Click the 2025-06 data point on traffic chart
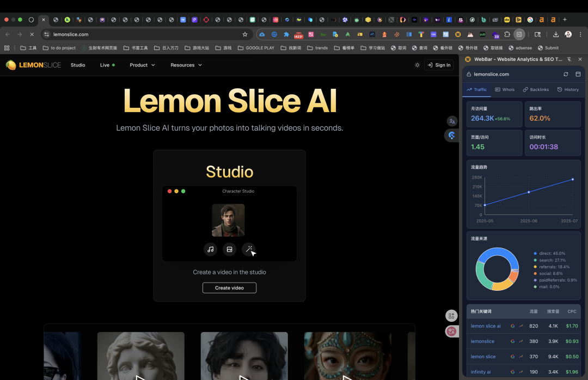The height and width of the screenshot is (380, 588). point(529,192)
